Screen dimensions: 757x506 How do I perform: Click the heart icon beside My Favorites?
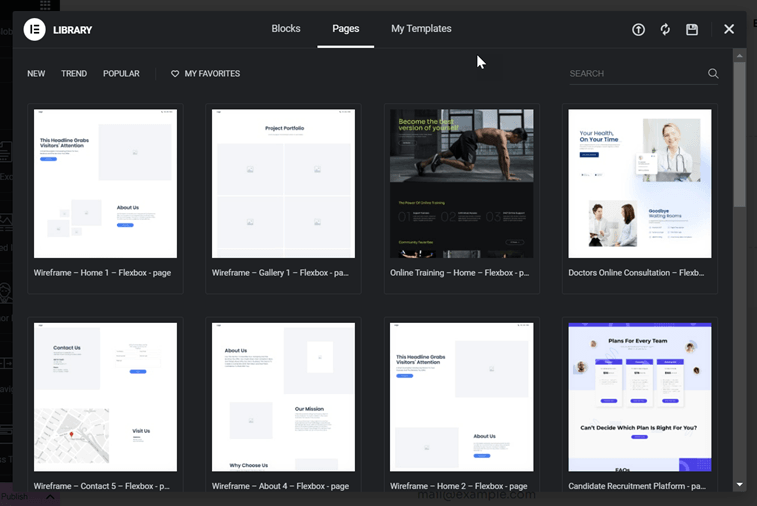[175, 74]
